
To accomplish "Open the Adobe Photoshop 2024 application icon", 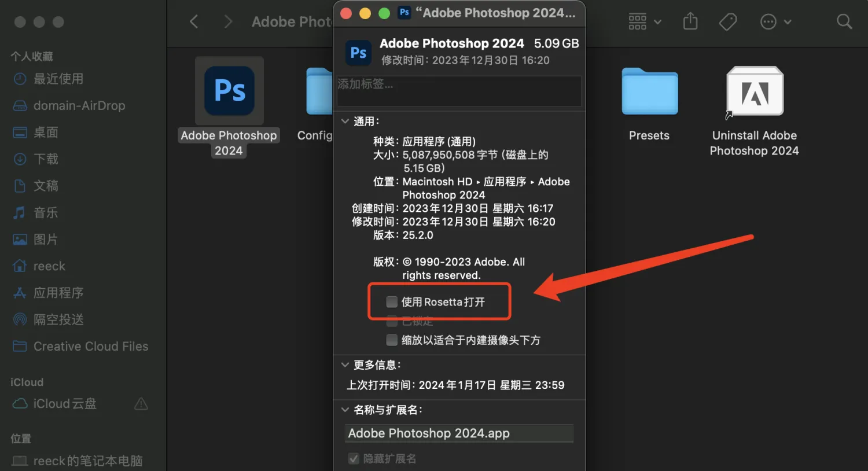I will pyautogui.click(x=229, y=91).
